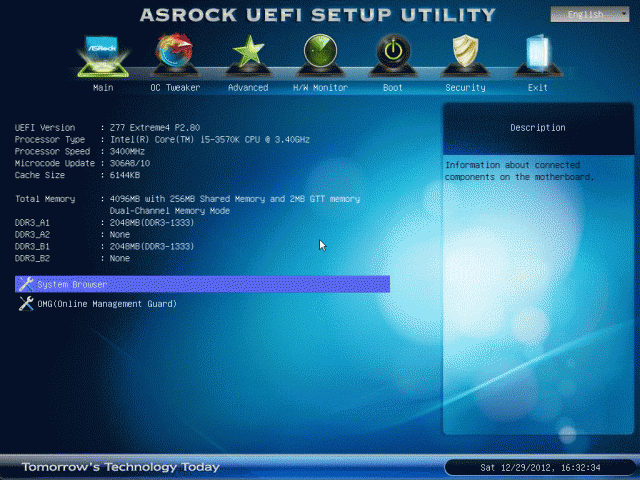The height and width of the screenshot is (480, 640).
Task: Click the System Browser wrench icon
Action: [x=26, y=284]
